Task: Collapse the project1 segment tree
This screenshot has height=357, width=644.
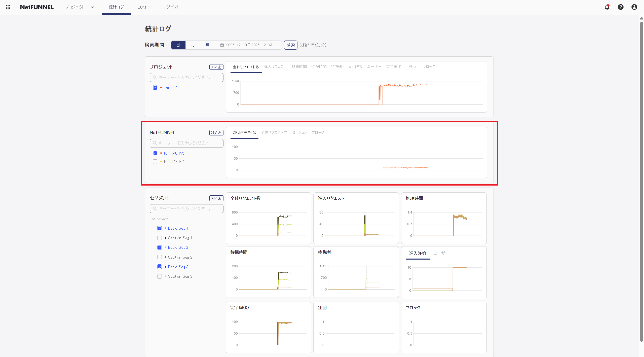Action: coord(153,219)
